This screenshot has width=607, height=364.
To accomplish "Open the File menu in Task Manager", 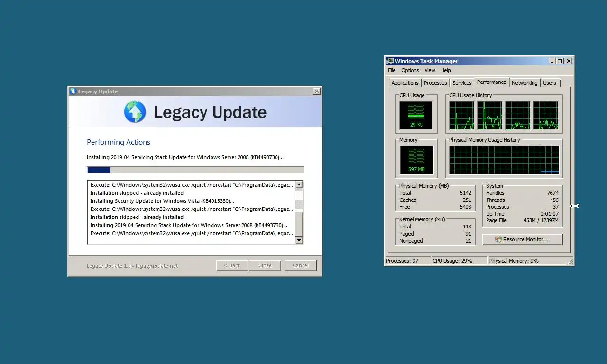I will [392, 70].
